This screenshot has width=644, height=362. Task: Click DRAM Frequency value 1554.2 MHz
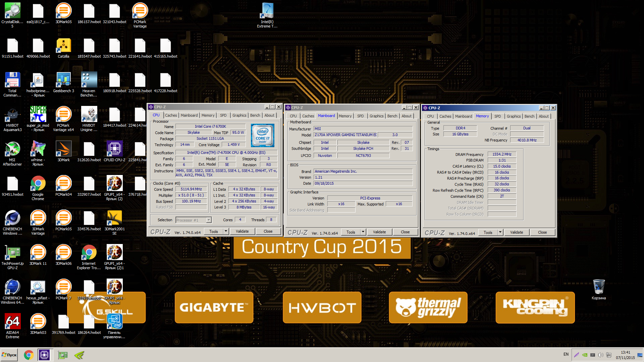[502, 154]
